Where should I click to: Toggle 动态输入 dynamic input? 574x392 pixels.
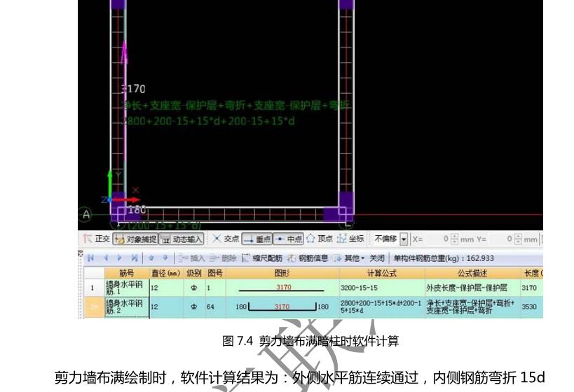tap(182, 239)
